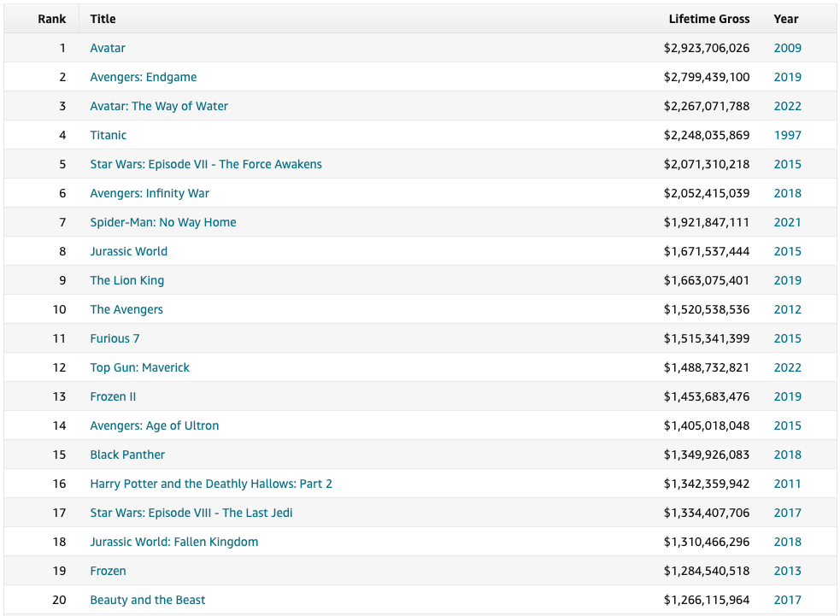Open Star Wars: Episode VII - The Force Awakens
840x616 pixels.
[x=206, y=164]
